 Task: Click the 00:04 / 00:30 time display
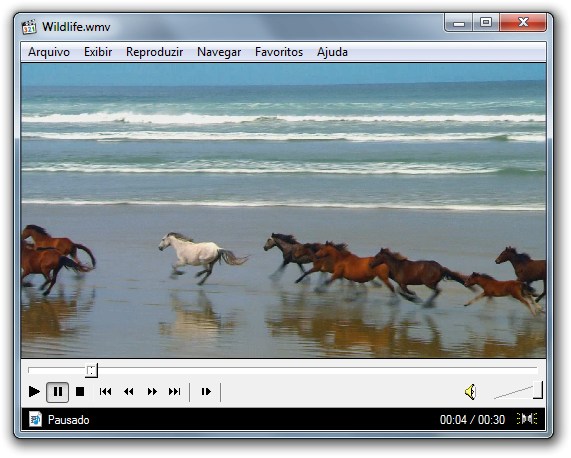[472, 420]
